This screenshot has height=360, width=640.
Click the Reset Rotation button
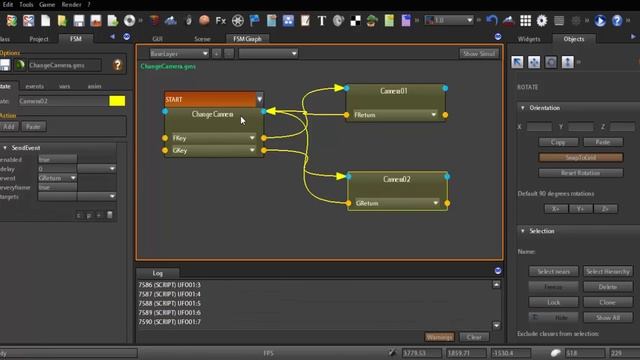coord(581,173)
